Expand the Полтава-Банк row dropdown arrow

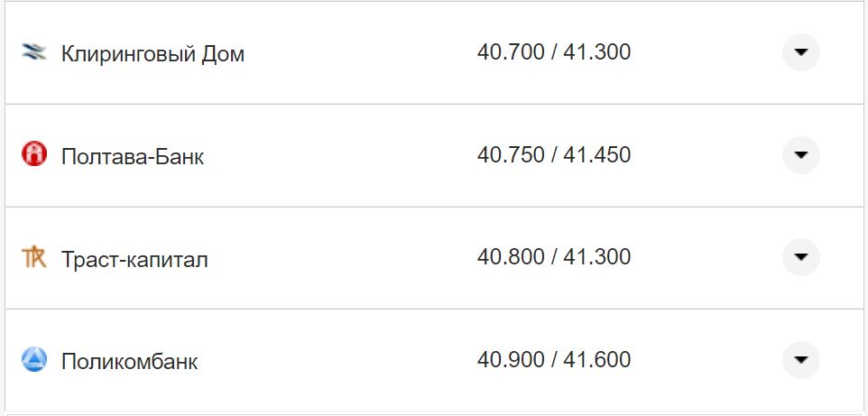(800, 155)
